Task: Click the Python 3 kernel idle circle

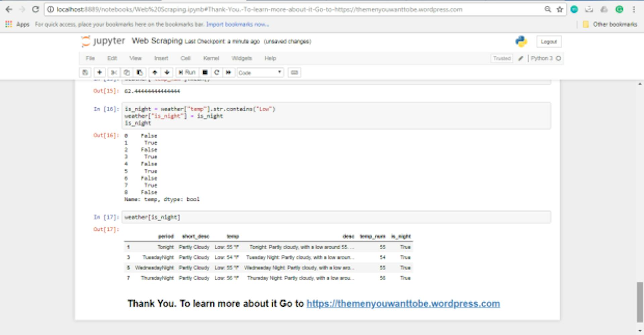Action: click(558, 58)
